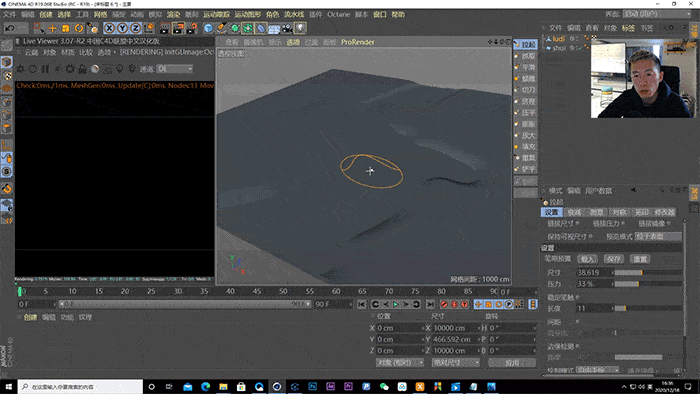
Task: Switch to the 修改器 (Modifiers) attribute tab
Action: (x=664, y=212)
